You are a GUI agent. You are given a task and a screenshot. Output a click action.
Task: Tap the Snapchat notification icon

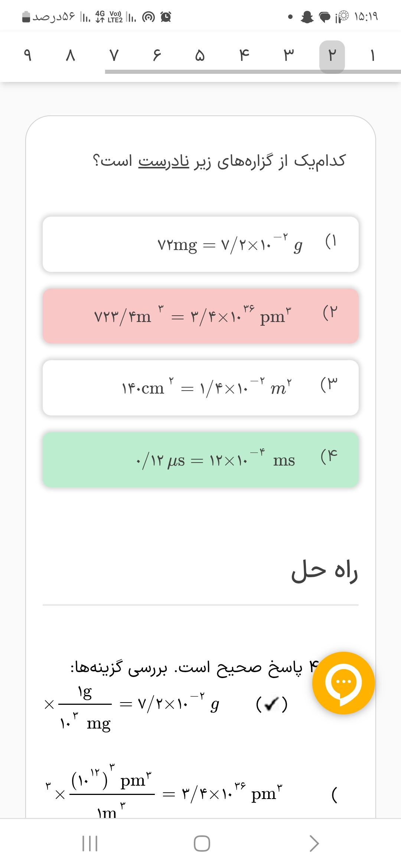pos(307,17)
